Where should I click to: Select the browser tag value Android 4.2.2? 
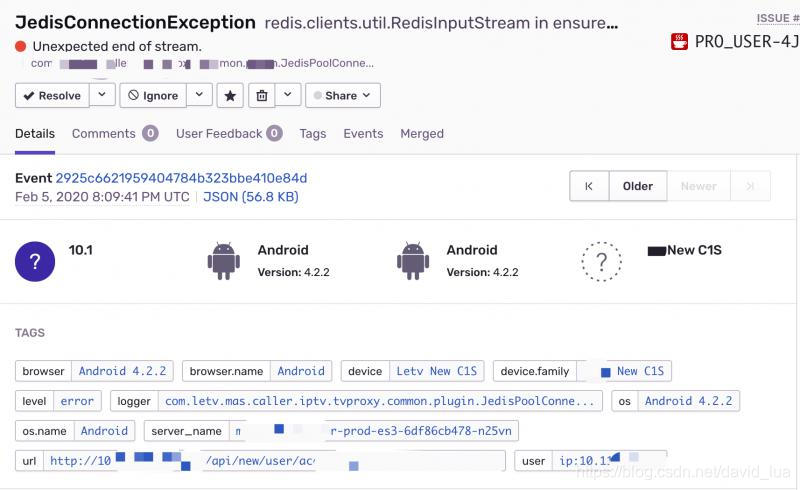(x=122, y=371)
